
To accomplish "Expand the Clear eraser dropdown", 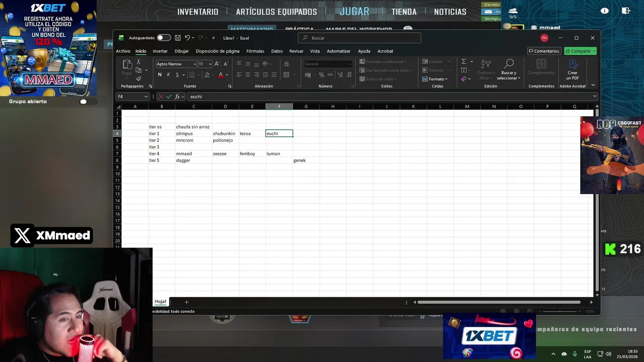I will 469,79.
